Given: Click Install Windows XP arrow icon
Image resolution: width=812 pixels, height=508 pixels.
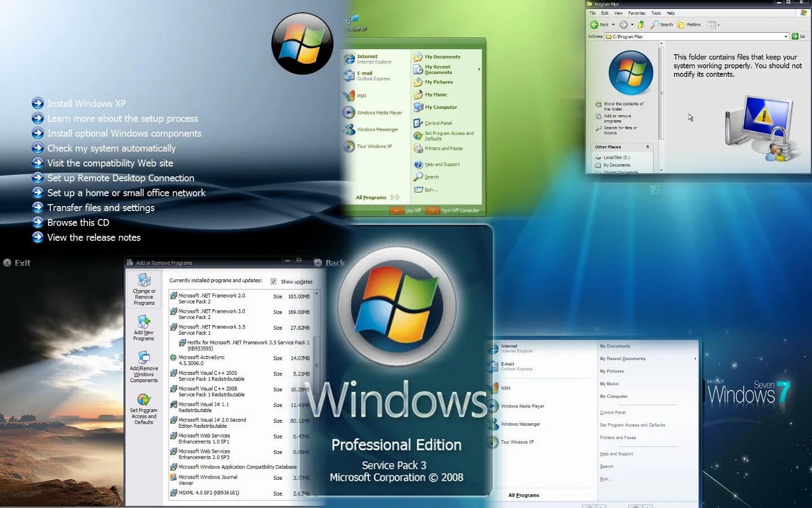Looking at the screenshot, I should pyautogui.click(x=38, y=103).
